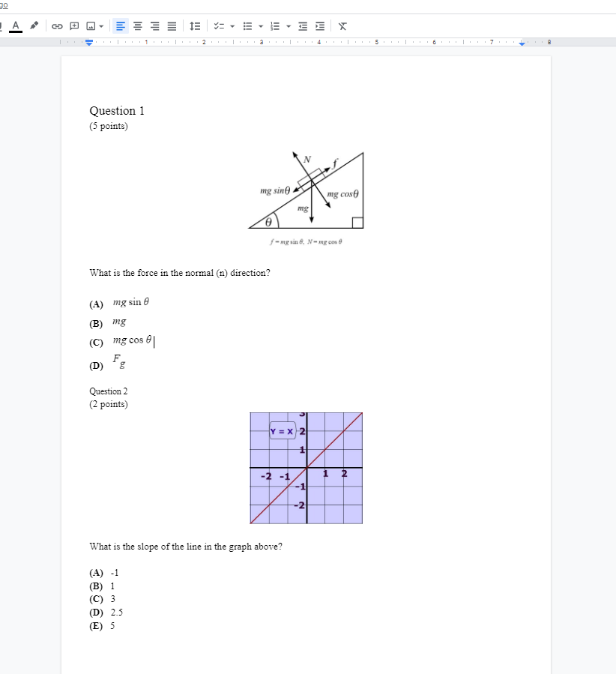Increase the paragraph indent
This screenshot has height=674, width=616.
[320, 26]
